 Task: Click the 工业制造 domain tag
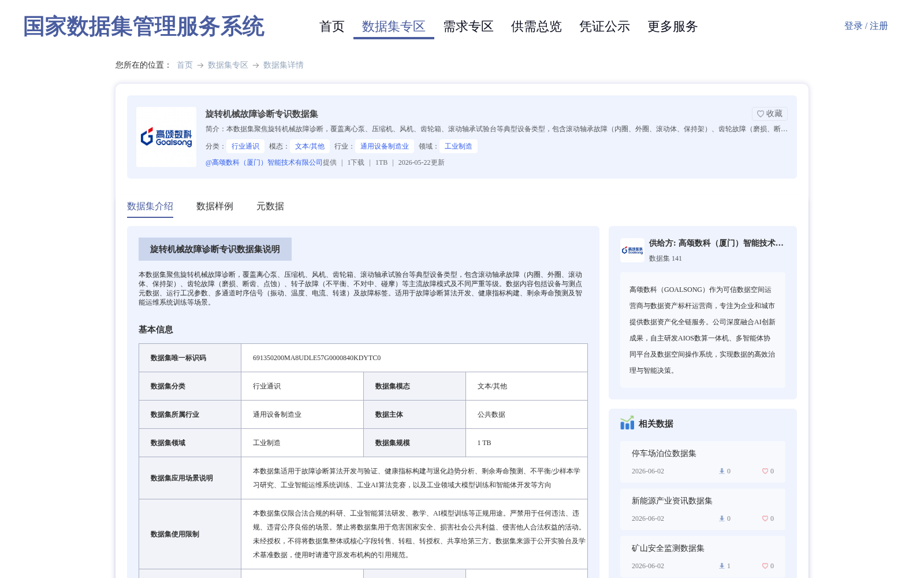pos(459,146)
